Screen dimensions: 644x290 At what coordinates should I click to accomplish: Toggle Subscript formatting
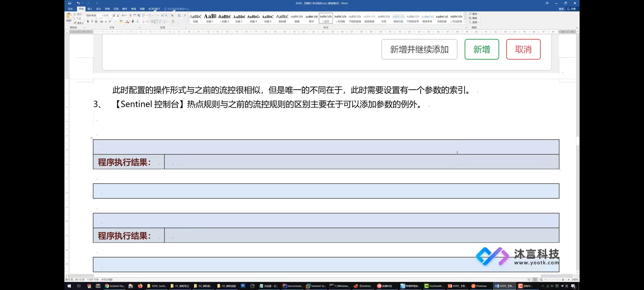point(106,21)
